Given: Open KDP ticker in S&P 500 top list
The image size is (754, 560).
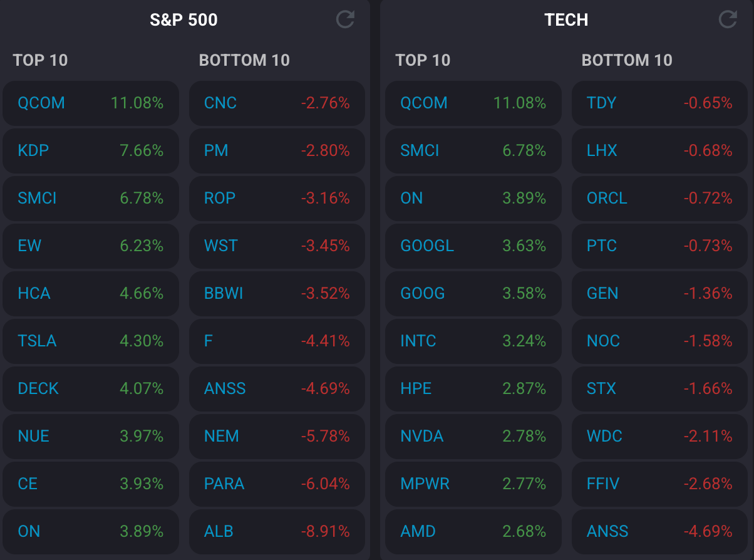Looking at the screenshot, I should pyautogui.click(x=34, y=151).
